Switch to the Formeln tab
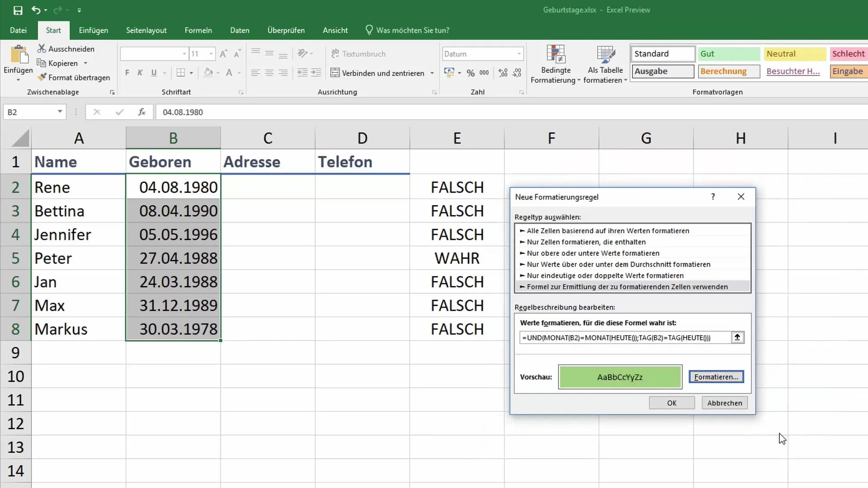Viewport: 868px width, 488px height. pyautogui.click(x=198, y=30)
